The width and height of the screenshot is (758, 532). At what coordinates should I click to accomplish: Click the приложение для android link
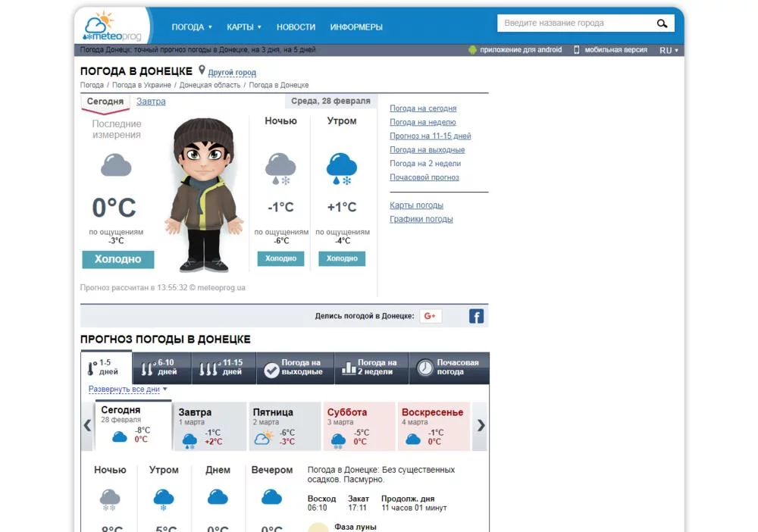[x=521, y=50]
